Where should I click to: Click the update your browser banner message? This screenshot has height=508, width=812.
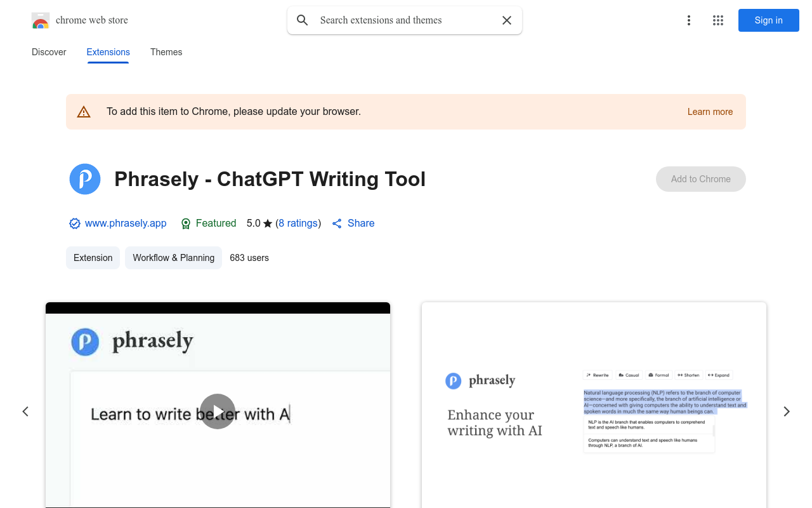tap(233, 112)
